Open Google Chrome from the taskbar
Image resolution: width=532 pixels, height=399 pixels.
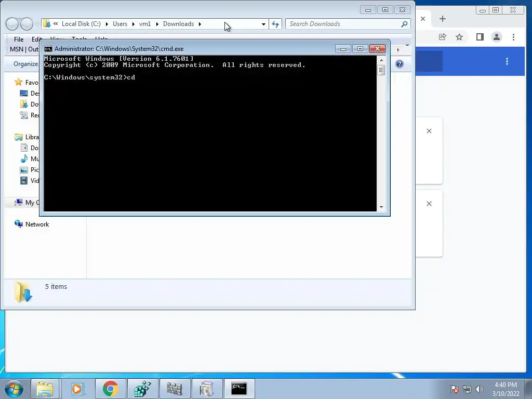[110, 389]
